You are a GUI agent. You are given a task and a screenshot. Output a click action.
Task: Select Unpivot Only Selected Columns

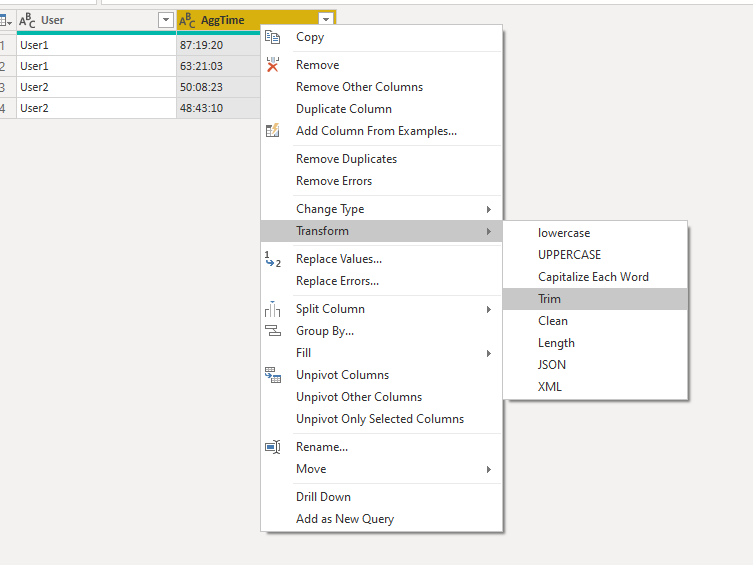pyautogui.click(x=381, y=419)
